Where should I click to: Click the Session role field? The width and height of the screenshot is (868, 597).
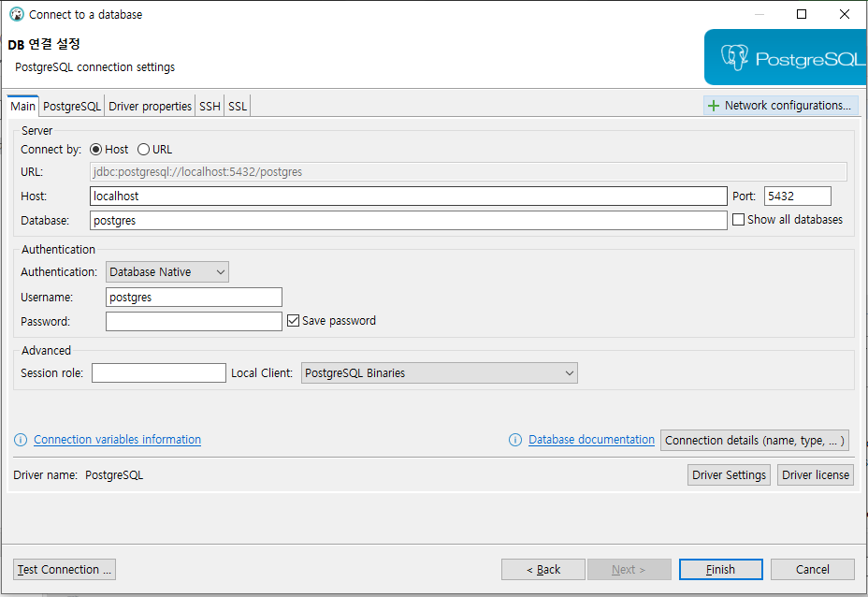pos(159,373)
